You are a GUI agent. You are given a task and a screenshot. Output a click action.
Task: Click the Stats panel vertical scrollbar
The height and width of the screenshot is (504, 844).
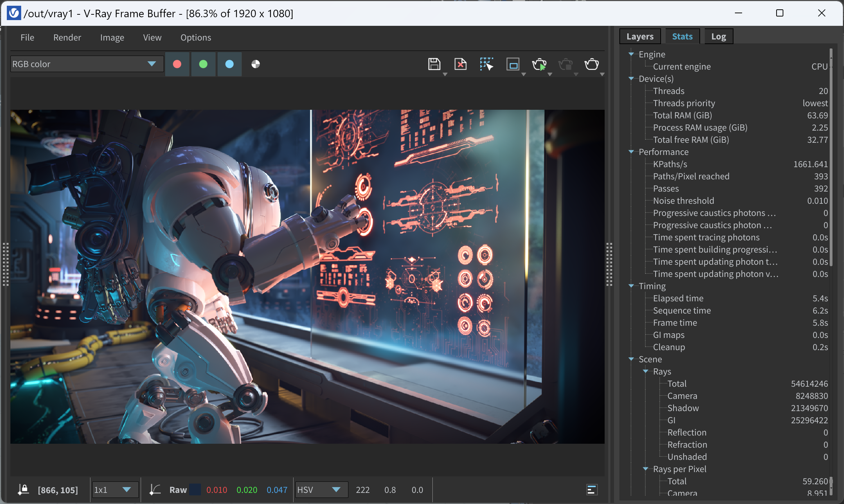831,158
